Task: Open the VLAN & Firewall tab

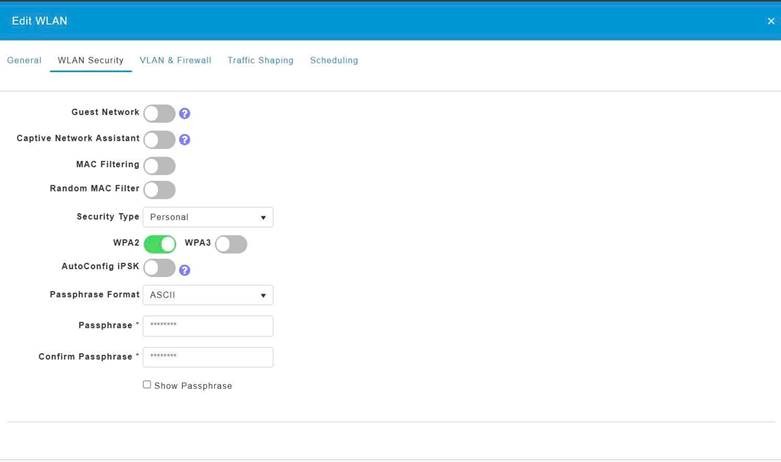Action: 175,60
